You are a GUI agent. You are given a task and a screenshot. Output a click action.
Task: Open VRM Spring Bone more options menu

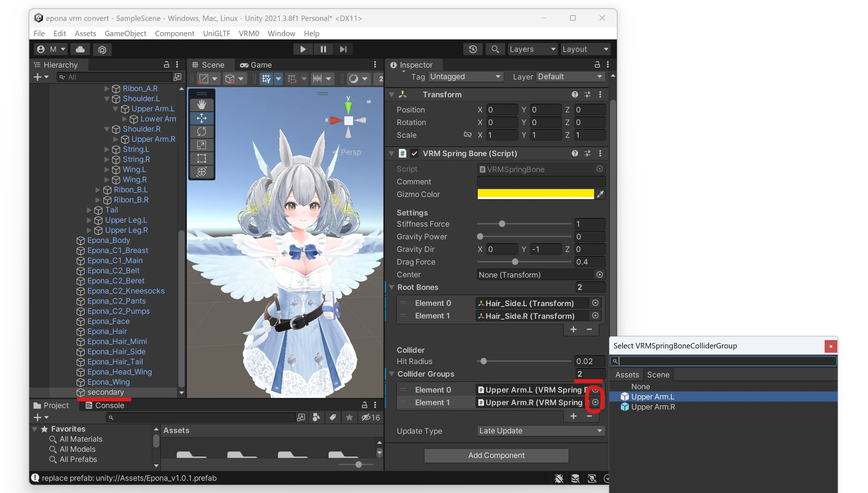pos(600,153)
